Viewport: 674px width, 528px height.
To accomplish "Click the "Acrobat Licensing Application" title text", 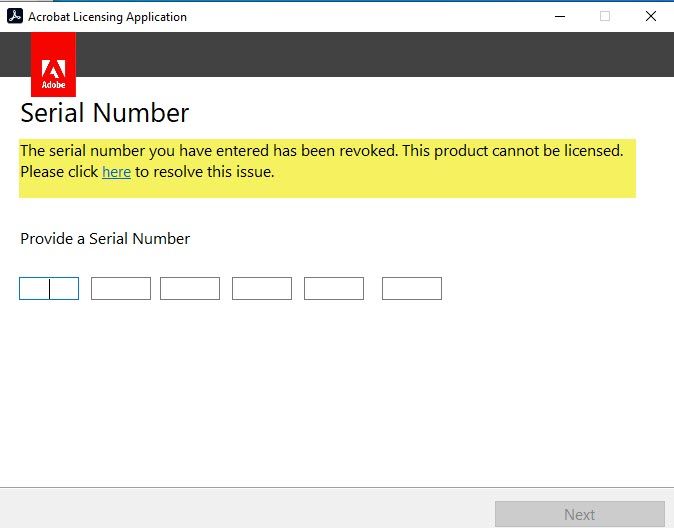I will (107, 17).
